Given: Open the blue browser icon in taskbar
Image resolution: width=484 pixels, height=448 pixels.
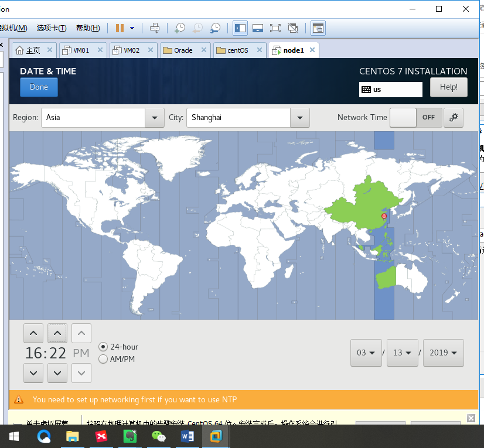Looking at the screenshot, I should tap(44, 436).
